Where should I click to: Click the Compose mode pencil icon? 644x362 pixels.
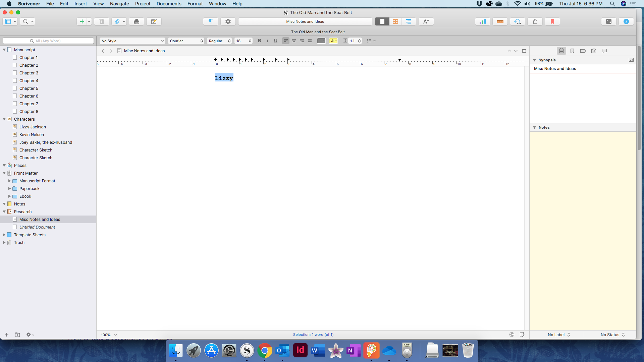(154, 21)
